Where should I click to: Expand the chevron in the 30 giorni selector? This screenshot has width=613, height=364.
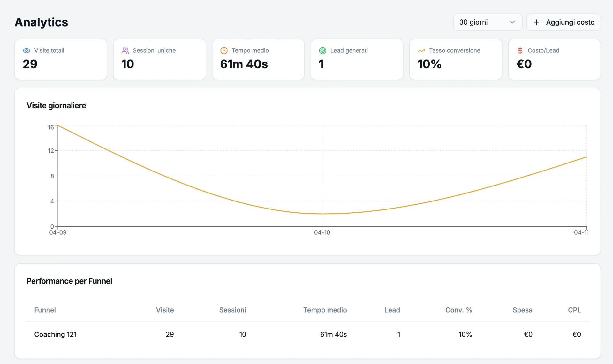(512, 22)
